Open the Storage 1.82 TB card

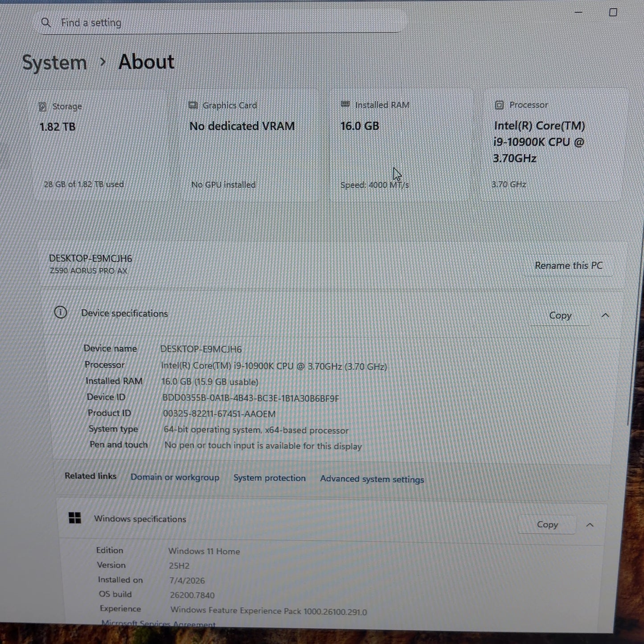click(100, 146)
